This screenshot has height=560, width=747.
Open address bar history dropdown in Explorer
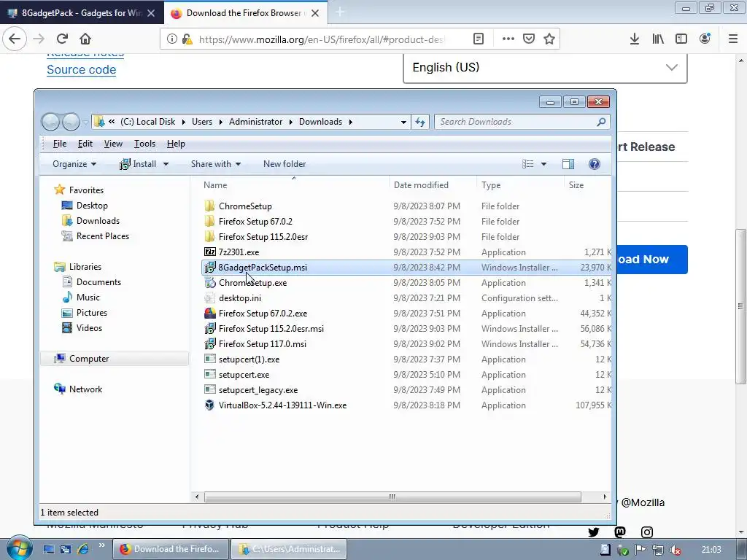coord(403,122)
